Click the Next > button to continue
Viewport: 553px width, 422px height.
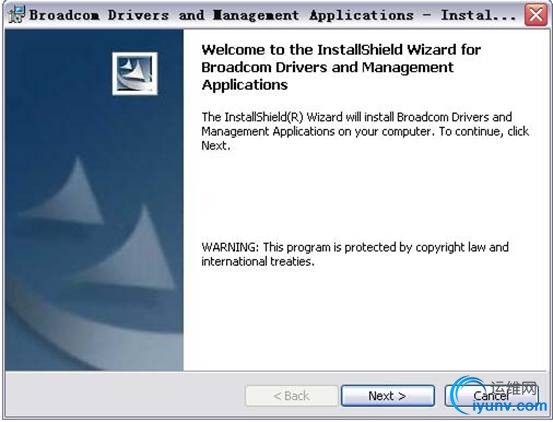pyautogui.click(x=388, y=396)
